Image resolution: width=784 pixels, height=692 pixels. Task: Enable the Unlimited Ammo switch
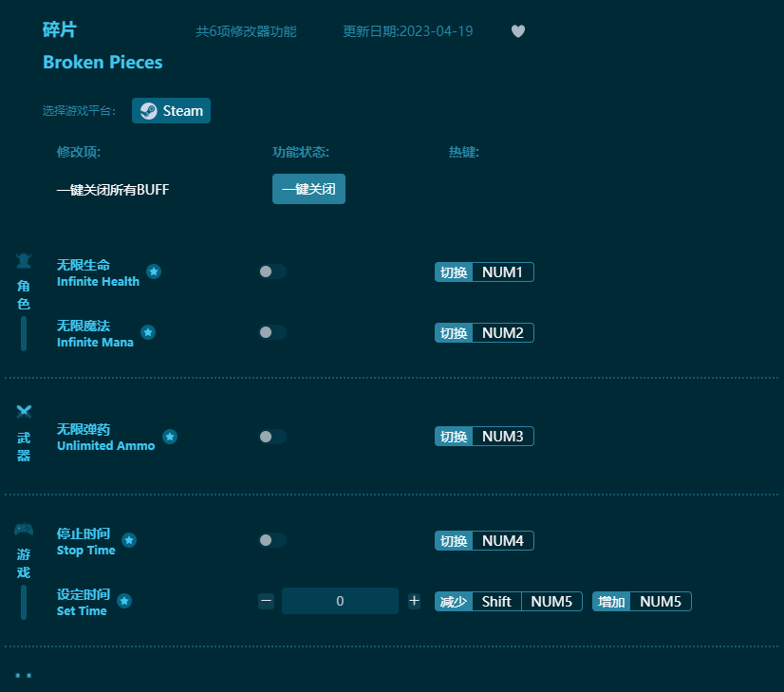point(272,437)
